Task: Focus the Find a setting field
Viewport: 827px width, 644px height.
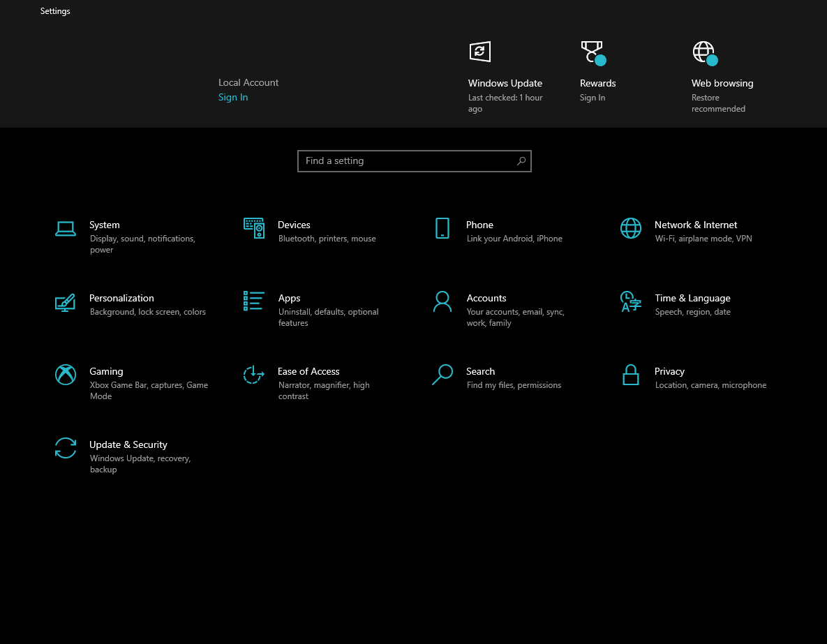Action: (414, 161)
